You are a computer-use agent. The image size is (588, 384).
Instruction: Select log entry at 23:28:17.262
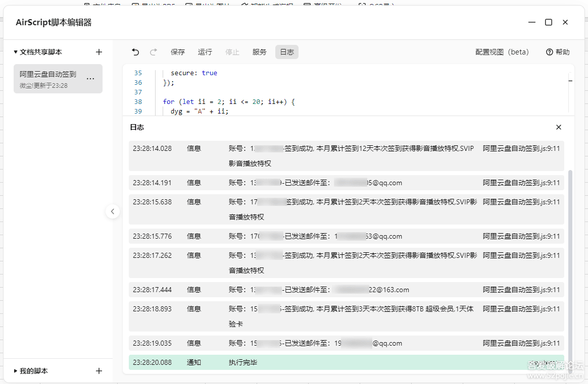click(347, 263)
